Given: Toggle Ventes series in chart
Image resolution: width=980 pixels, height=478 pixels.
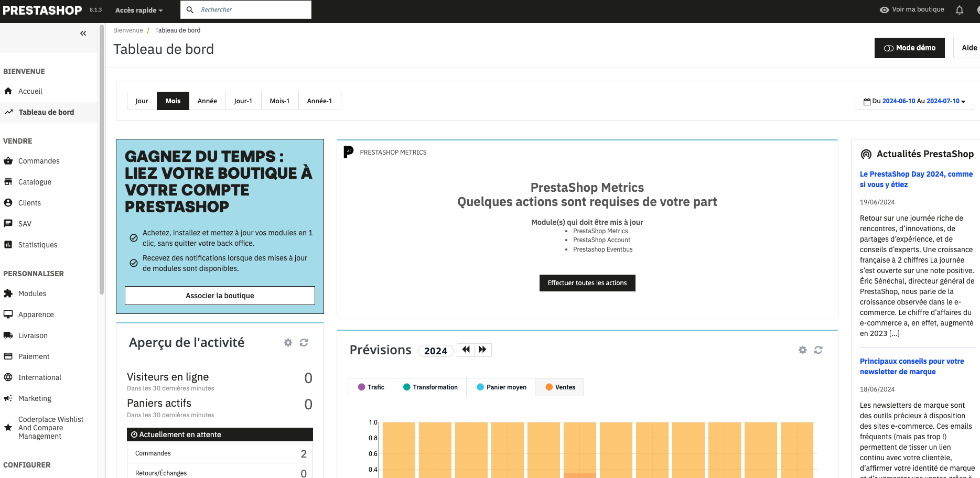Looking at the screenshot, I should pos(559,387).
